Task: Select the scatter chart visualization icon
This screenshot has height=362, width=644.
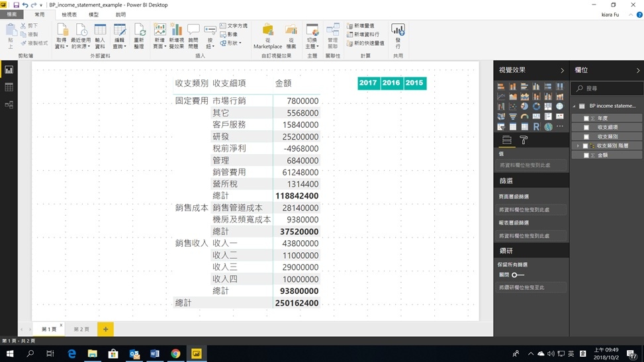Action: (513, 107)
